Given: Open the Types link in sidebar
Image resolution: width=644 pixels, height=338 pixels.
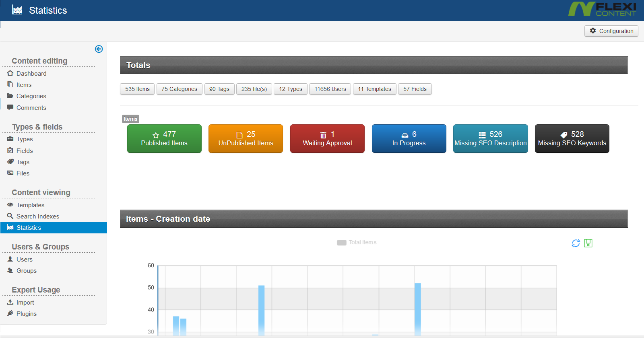Looking at the screenshot, I should pos(25,139).
